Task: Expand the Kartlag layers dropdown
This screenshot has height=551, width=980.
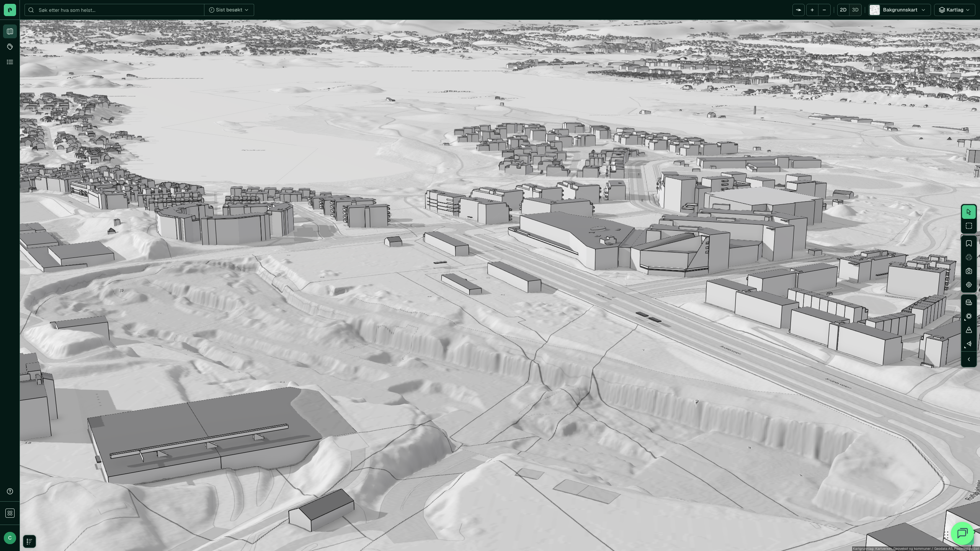Action: point(954,10)
